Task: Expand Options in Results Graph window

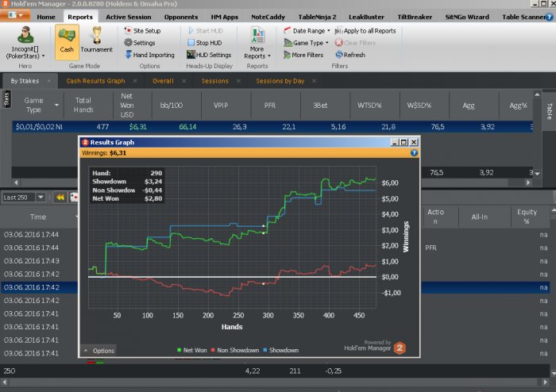Action: [x=99, y=351]
